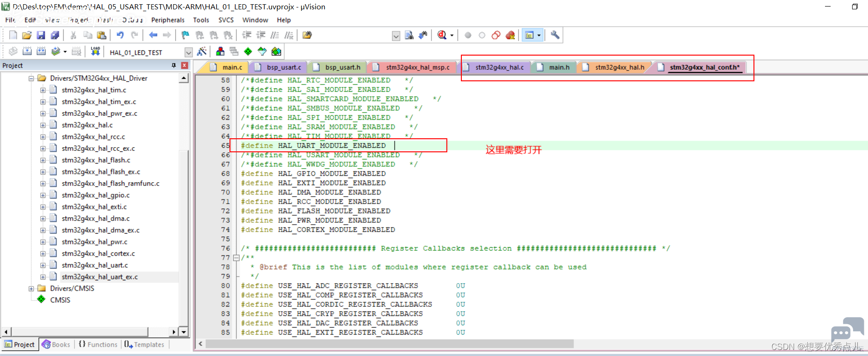Switch to the bsp_usart.c tab
This screenshot has height=356, width=868.
[x=279, y=67]
